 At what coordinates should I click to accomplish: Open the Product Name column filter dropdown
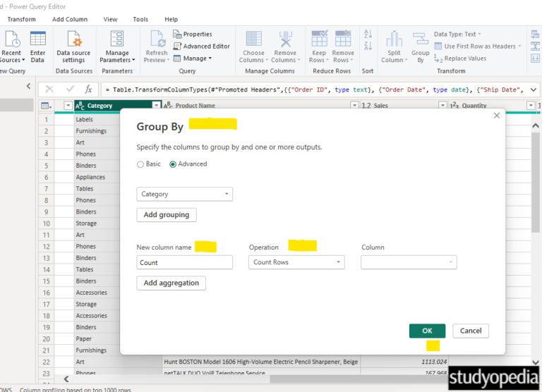[x=354, y=105]
